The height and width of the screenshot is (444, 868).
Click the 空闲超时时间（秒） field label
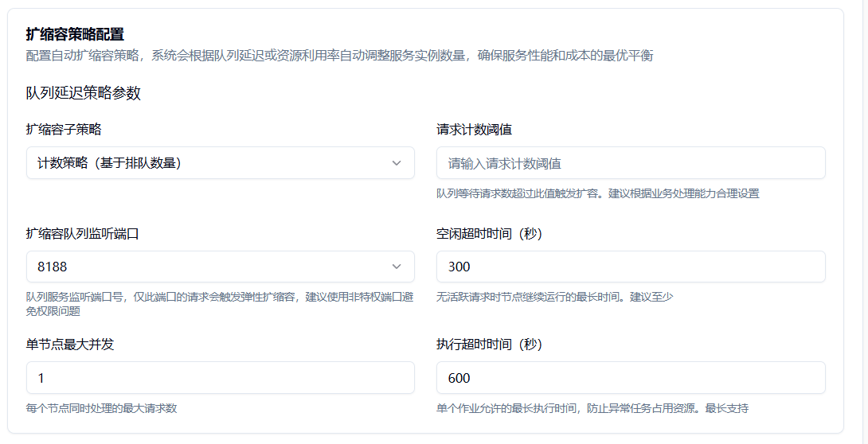coord(490,233)
